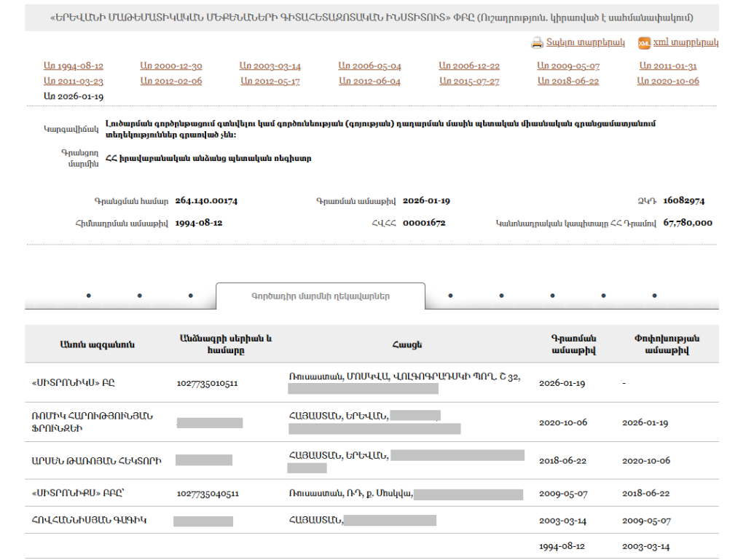Image resolution: width=746 pixels, height=560 pixels.
Task: Open the xml տարբերակ link
Action: coord(686,43)
